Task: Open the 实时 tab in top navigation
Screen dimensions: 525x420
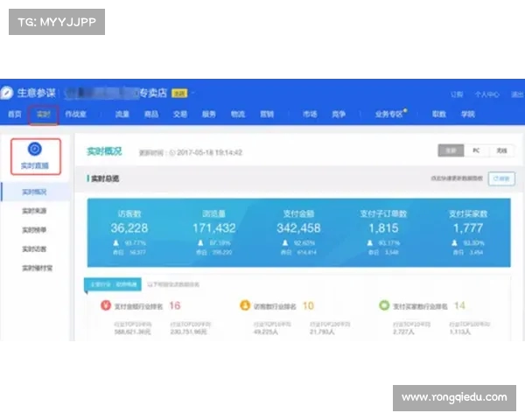Action: point(42,114)
